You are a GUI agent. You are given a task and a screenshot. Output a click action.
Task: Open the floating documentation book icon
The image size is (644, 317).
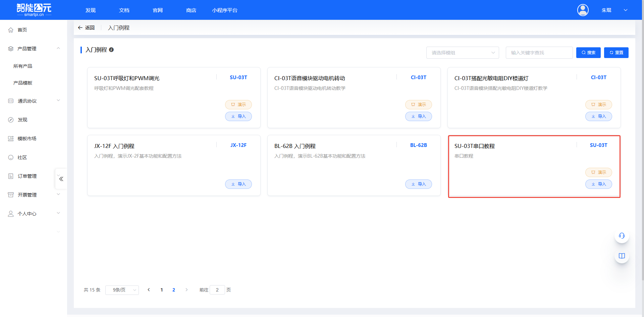point(622,256)
